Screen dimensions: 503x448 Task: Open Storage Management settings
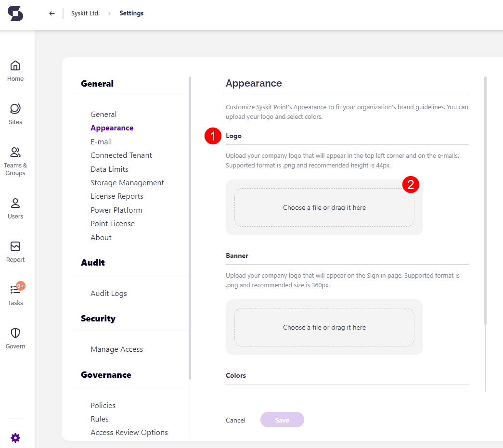coord(127,183)
